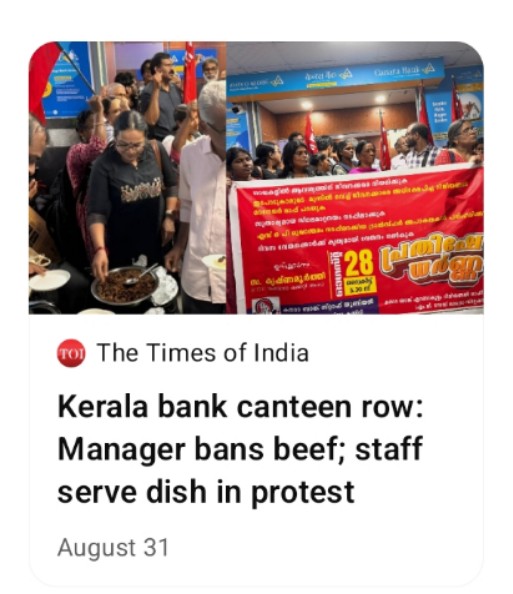This screenshot has width=513, height=594.
Task: Click the stylized yellow Malayalam banner title
Action: tap(432, 262)
